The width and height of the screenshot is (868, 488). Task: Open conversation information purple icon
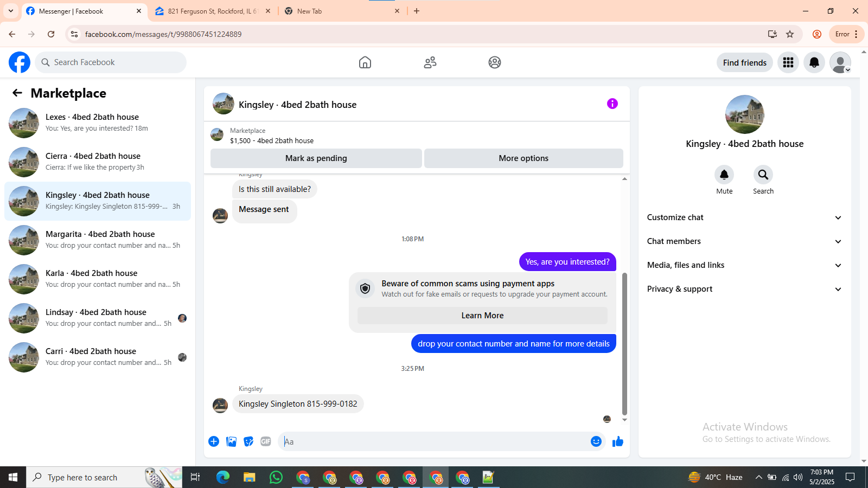pos(612,104)
